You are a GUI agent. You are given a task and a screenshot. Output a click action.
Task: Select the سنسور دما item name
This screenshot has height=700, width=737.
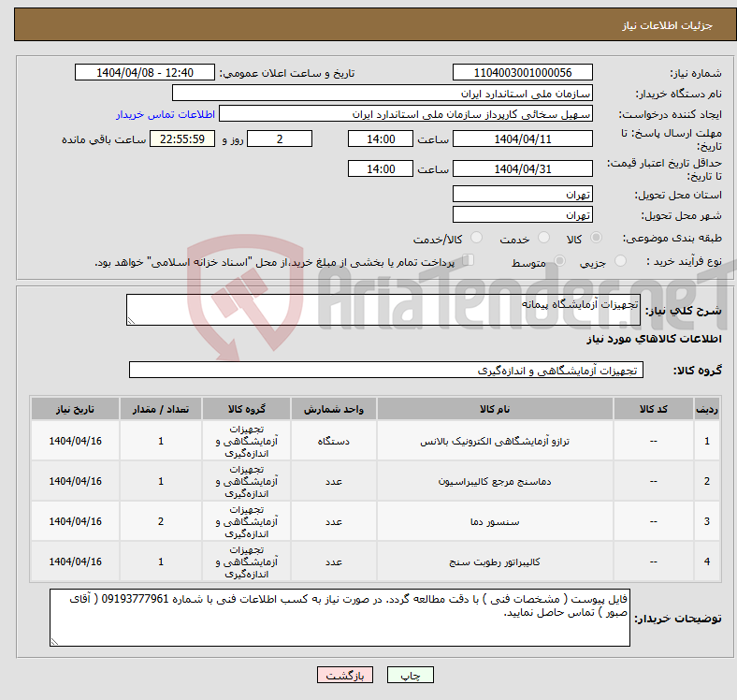(x=495, y=521)
